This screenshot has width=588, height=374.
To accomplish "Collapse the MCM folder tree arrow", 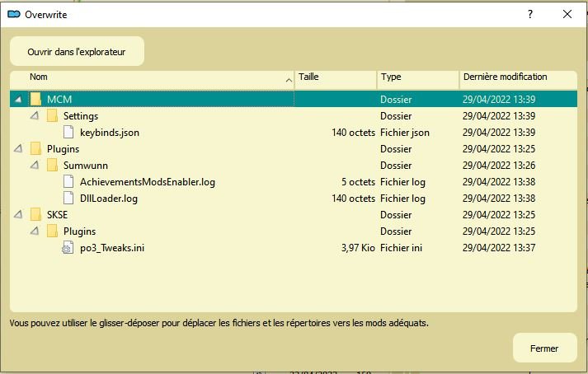I will pyautogui.click(x=19, y=100).
